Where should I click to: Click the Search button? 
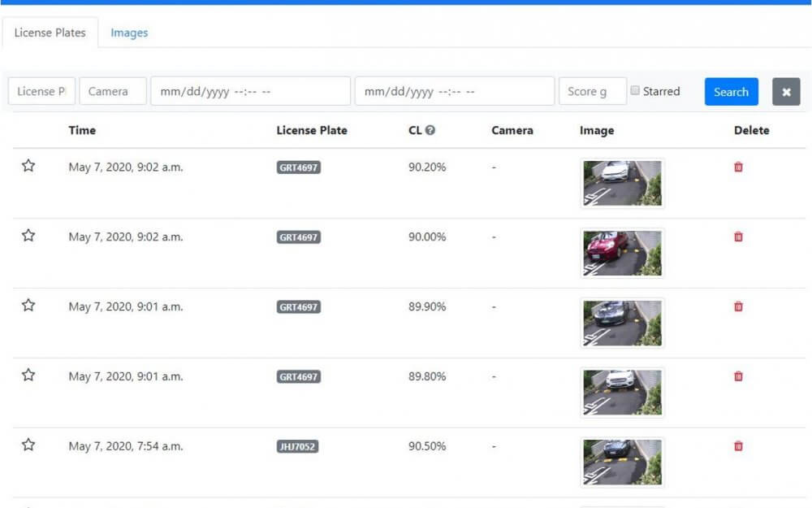coord(732,92)
